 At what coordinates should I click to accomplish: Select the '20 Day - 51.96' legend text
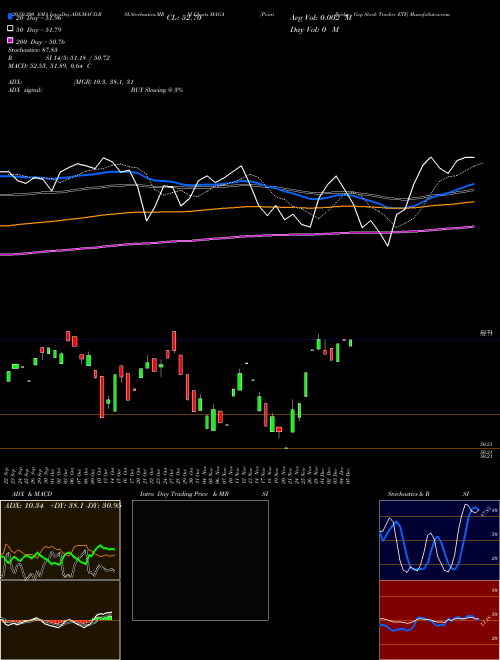pyautogui.click(x=39, y=18)
